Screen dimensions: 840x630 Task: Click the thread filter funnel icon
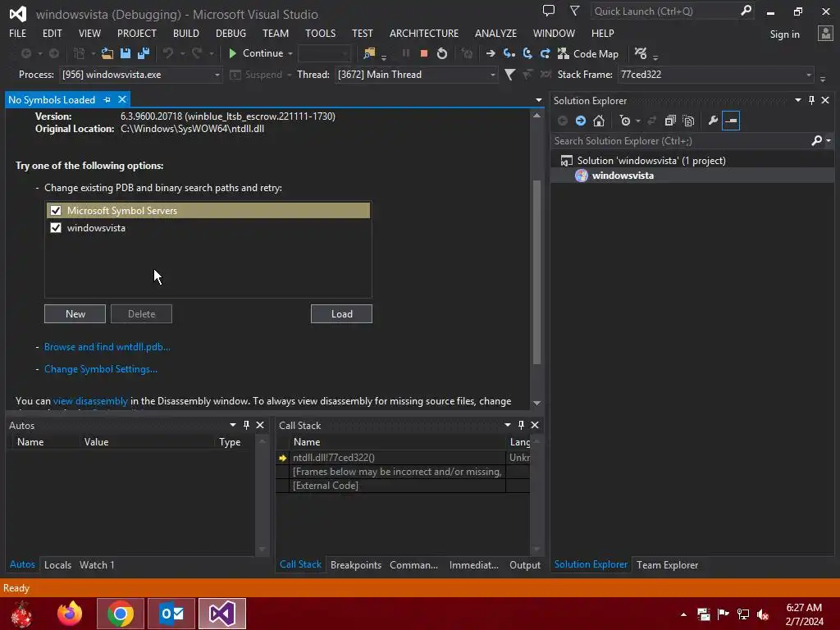click(x=510, y=75)
